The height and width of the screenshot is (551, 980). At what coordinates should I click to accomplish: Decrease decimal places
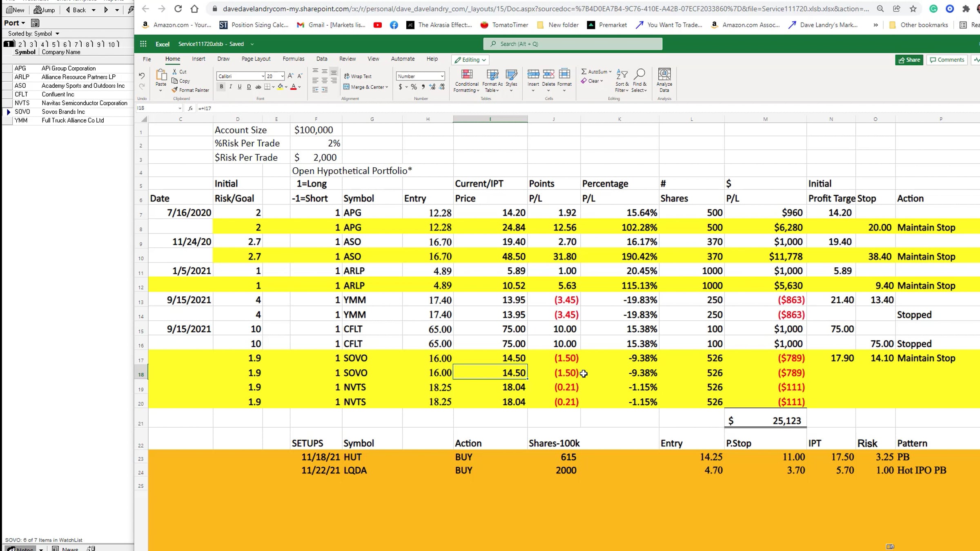(x=442, y=87)
